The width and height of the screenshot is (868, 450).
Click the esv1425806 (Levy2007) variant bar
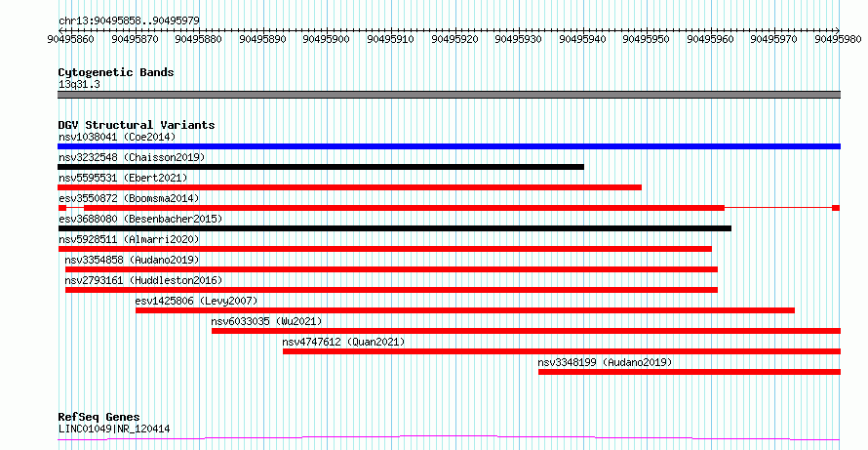tap(465, 310)
